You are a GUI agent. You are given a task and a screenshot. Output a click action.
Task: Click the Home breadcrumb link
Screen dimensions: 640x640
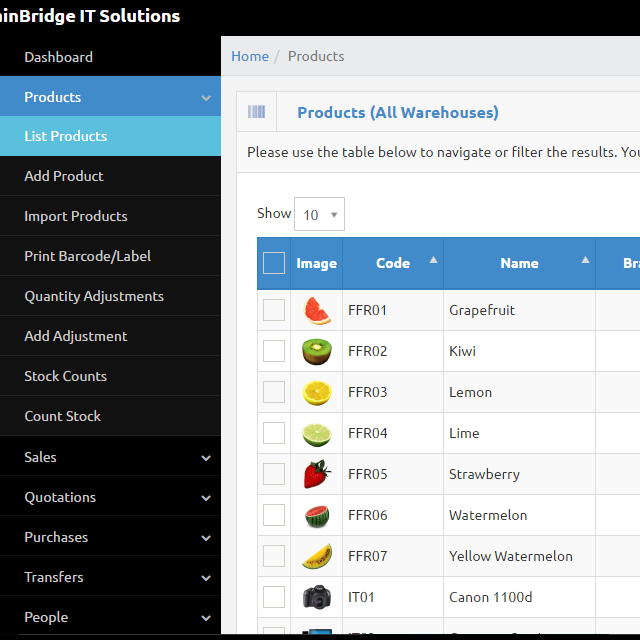point(250,56)
